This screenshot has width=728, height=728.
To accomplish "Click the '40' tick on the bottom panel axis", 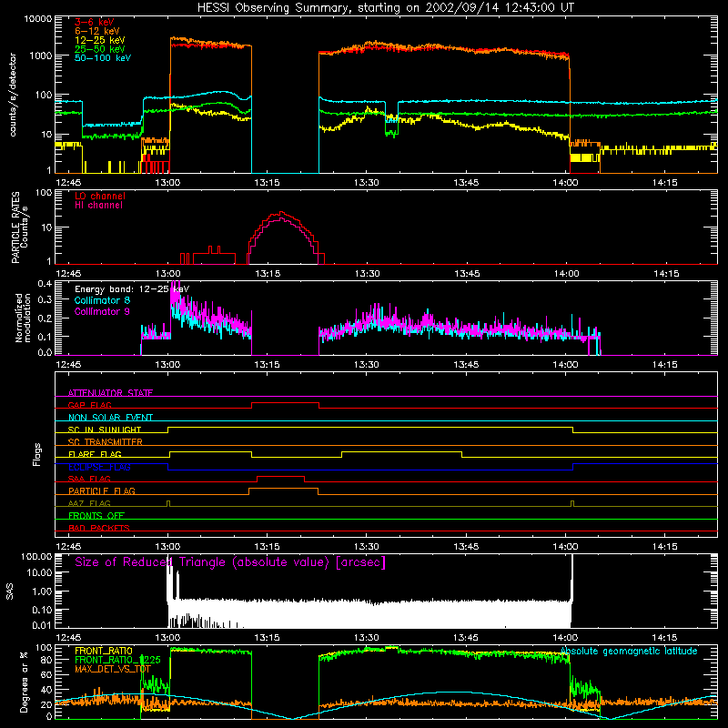I will (x=47, y=690).
